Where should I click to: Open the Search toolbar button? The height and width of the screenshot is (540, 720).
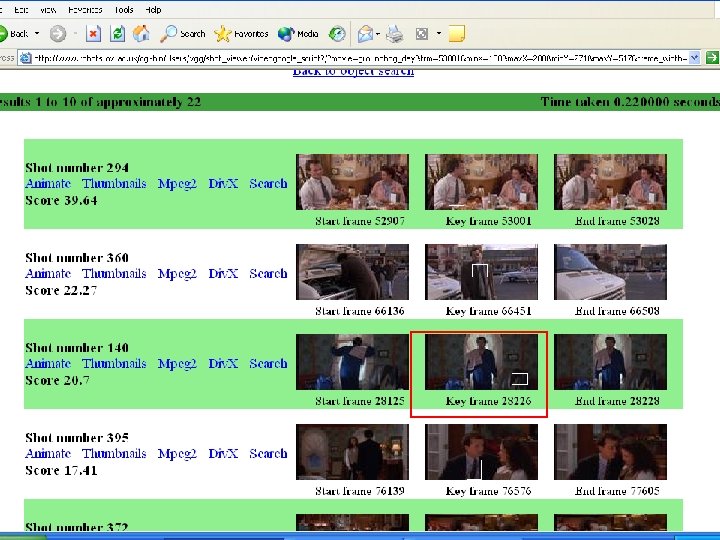182,34
